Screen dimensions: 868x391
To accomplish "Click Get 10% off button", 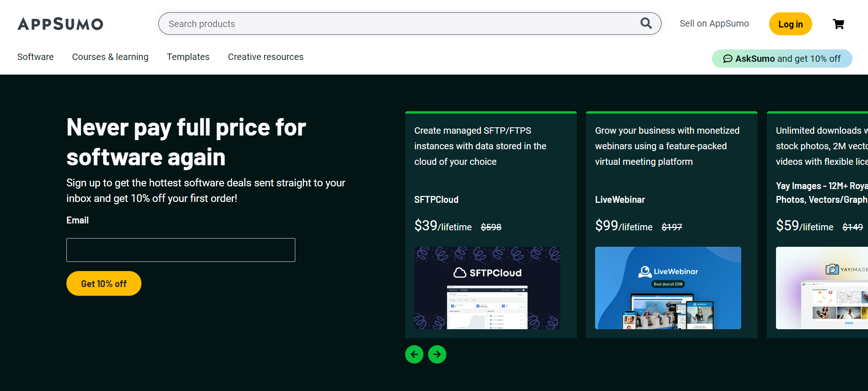I will (104, 283).
